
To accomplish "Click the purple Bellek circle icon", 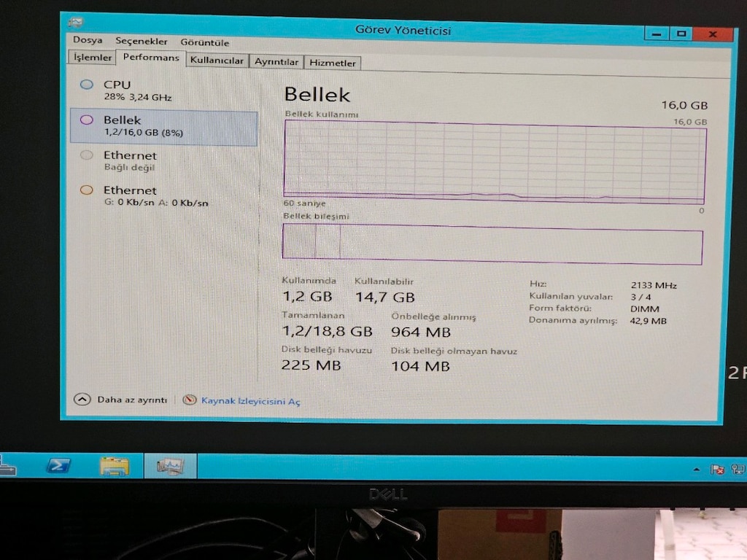I will (x=86, y=120).
